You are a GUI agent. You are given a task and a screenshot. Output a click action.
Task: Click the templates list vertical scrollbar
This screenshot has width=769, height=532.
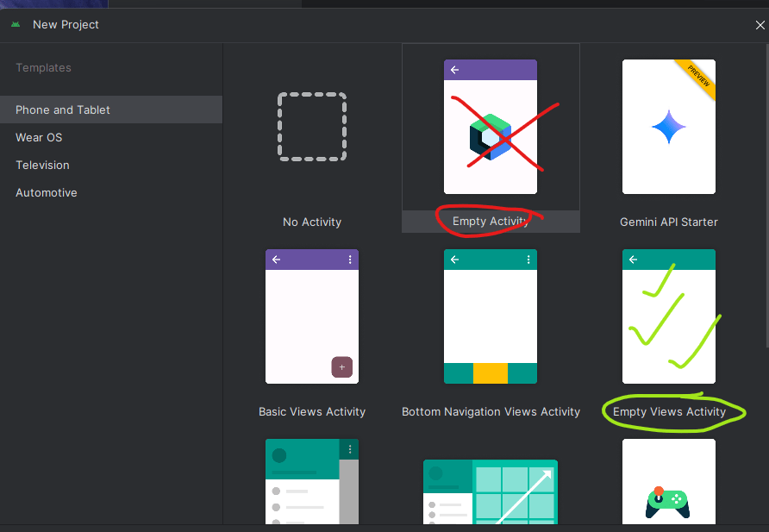(x=767, y=196)
